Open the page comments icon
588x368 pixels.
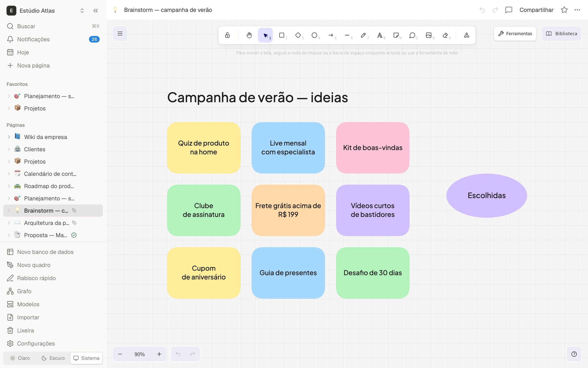(x=509, y=10)
